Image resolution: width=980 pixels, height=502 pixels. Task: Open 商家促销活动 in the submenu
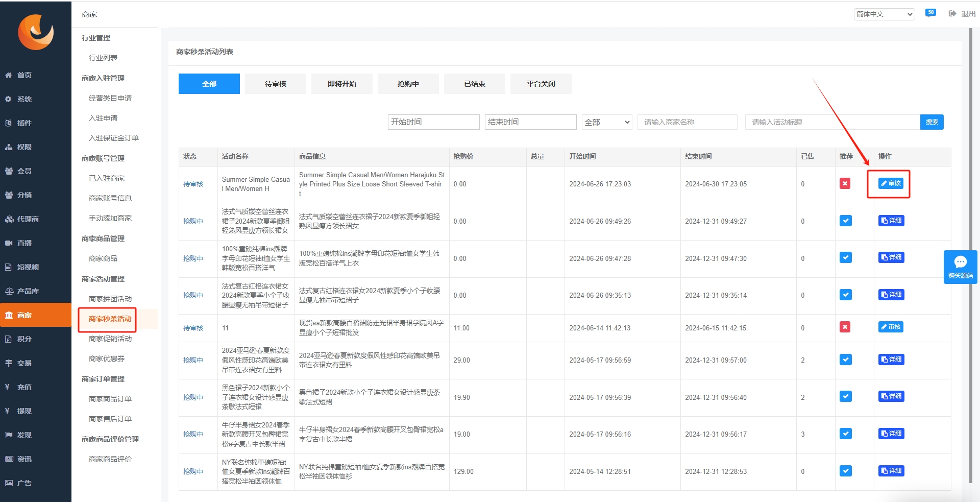click(110, 339)
